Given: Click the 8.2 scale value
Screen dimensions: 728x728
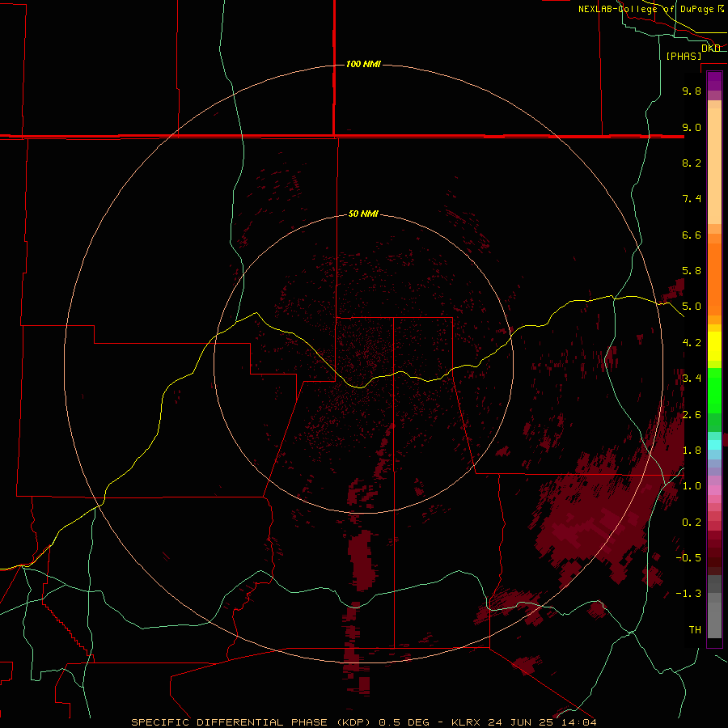Looking at the screenshot, I should click(692, 163).
